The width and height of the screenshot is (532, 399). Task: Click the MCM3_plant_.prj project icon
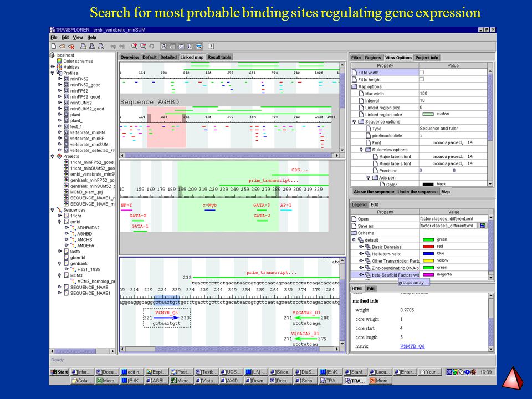tap(66, 192)
